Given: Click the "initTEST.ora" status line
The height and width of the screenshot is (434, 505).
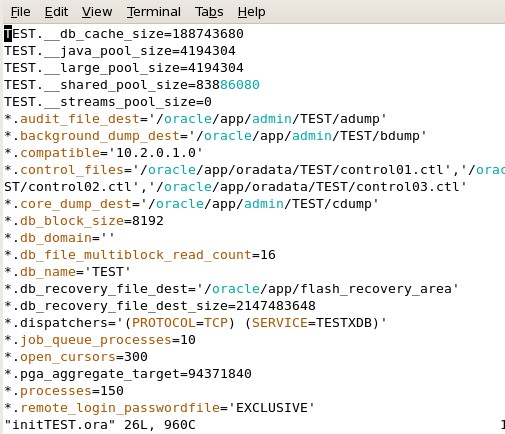Looking at the screenshot, I should click(100, 425).
